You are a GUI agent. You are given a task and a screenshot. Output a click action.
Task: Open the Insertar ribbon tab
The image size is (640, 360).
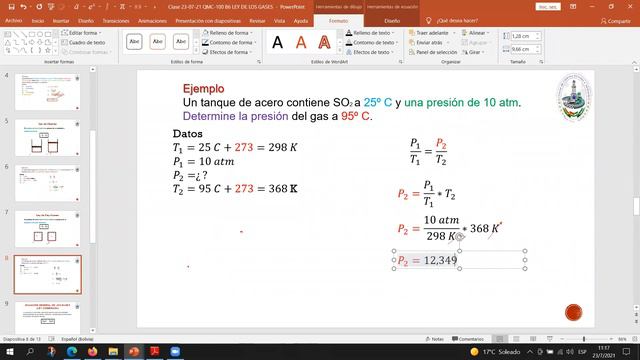tap(61, 21)
